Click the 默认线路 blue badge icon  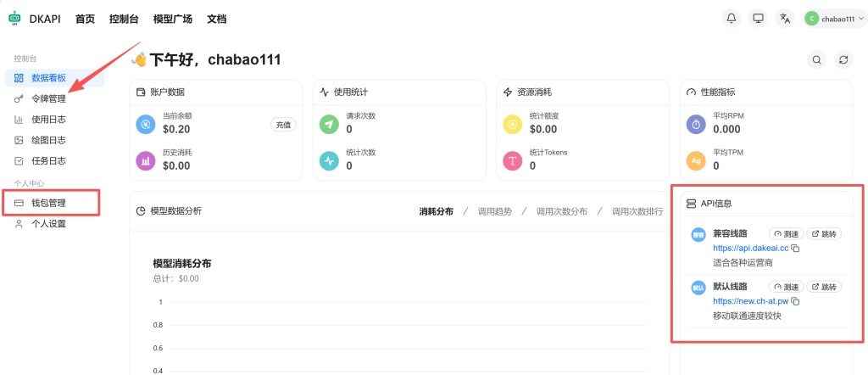tap(698, 288)
